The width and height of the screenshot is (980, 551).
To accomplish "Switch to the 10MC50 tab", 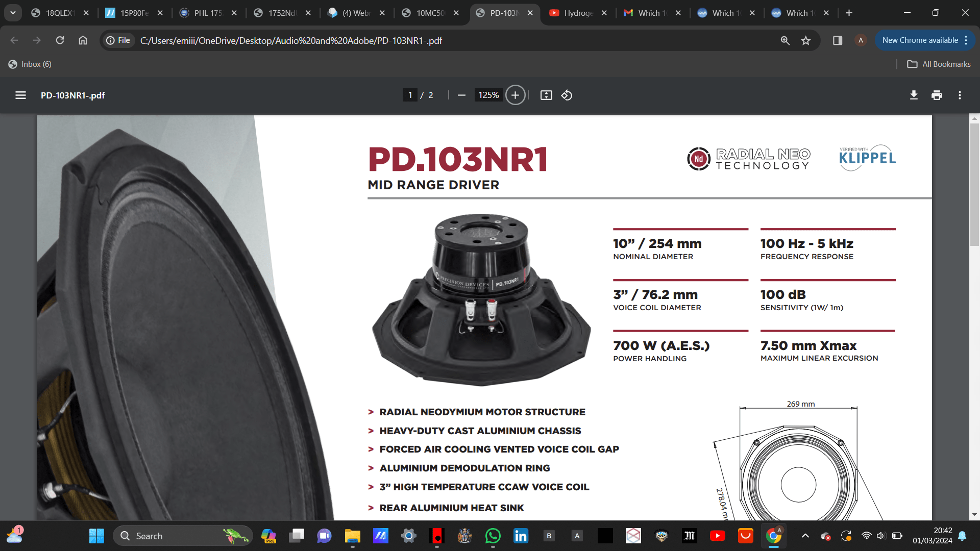I will (x=430, y=13).
